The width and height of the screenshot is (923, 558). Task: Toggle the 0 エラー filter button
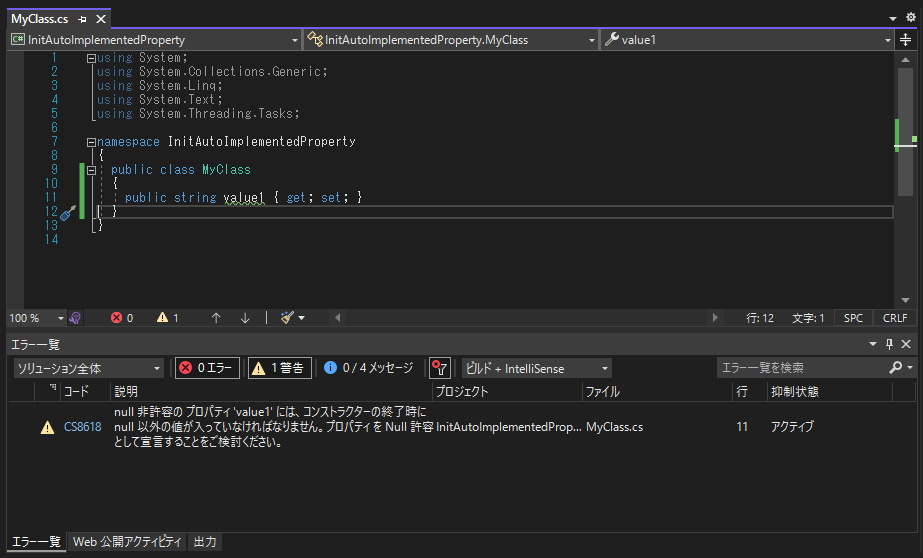(x=207, y=368)
